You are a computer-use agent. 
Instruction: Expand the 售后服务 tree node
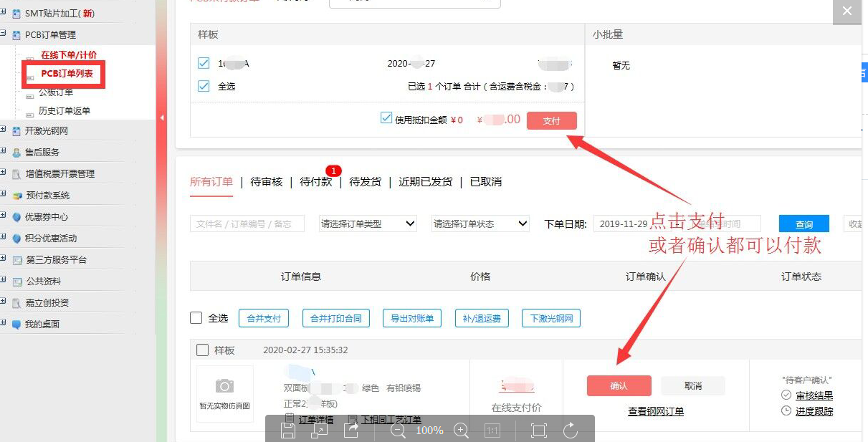[x=4, y=152]
